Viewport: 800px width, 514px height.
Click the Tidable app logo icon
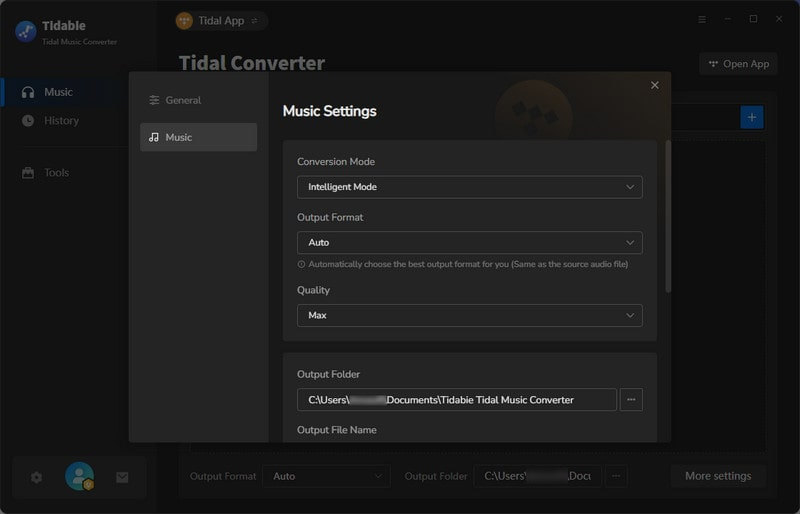[26, 32]
